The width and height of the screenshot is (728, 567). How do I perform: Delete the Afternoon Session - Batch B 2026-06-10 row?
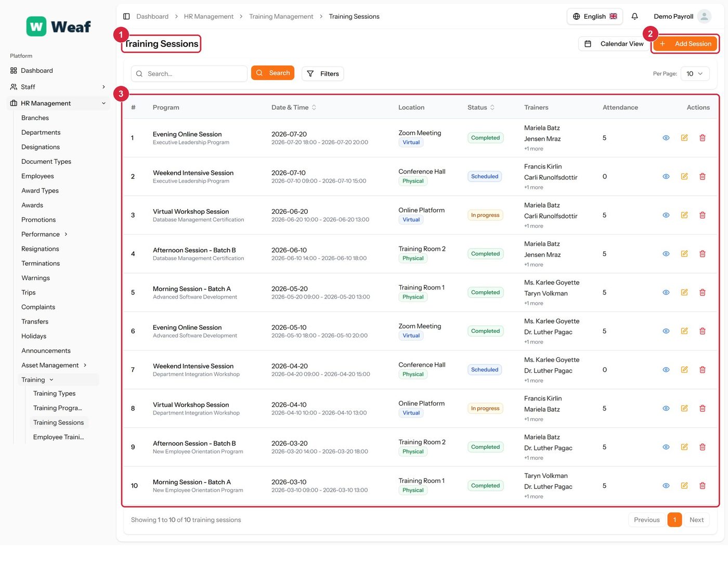703,254
